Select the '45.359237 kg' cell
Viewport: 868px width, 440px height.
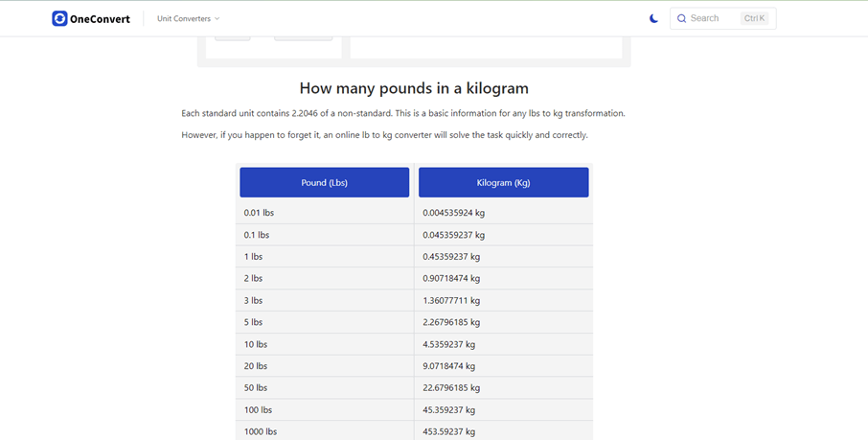(503, 409)
